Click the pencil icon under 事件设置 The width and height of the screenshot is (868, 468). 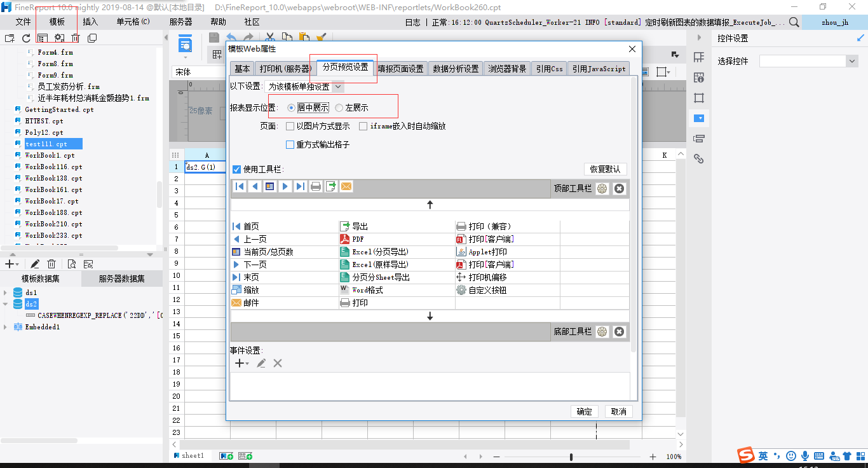click(261, 363)
